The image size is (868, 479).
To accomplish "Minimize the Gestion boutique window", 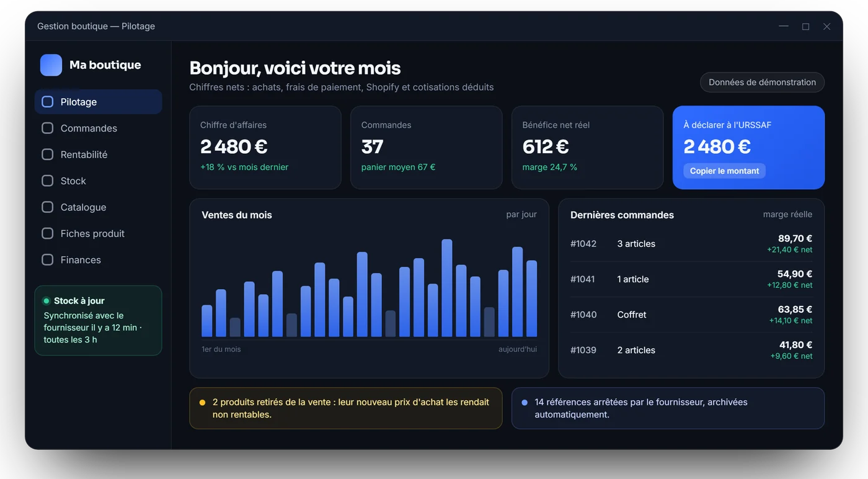I will click(784, 26).
